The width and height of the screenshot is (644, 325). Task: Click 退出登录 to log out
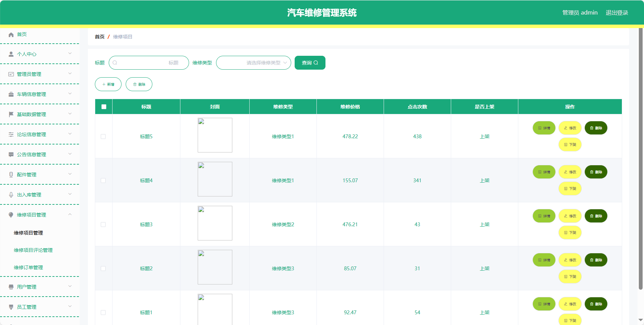pyautogui.click(x=617, y=12)
